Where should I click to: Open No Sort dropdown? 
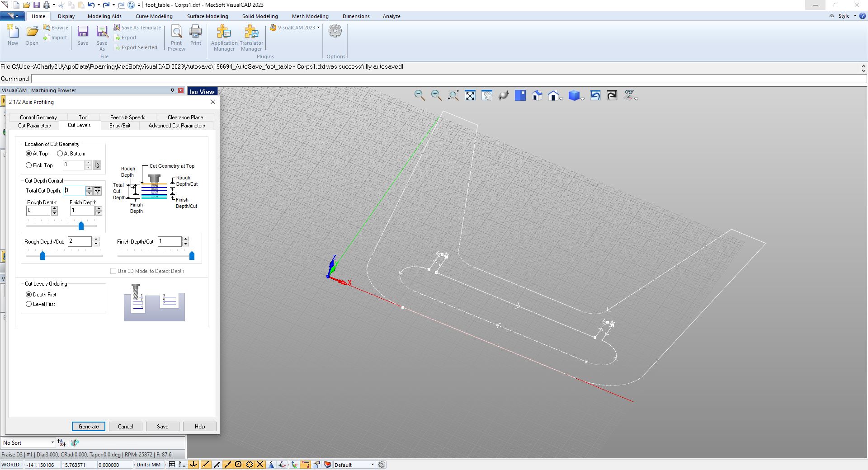pyautogui.click(x=52, y=443)
